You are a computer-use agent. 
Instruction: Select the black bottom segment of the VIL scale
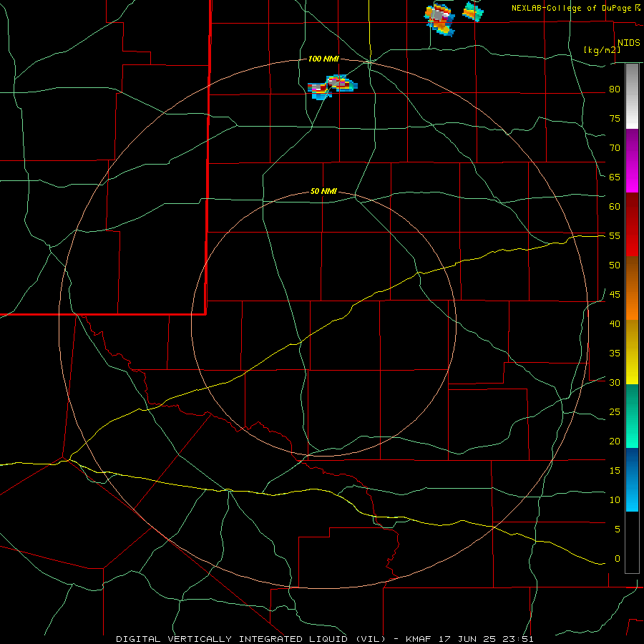point(632,542)
